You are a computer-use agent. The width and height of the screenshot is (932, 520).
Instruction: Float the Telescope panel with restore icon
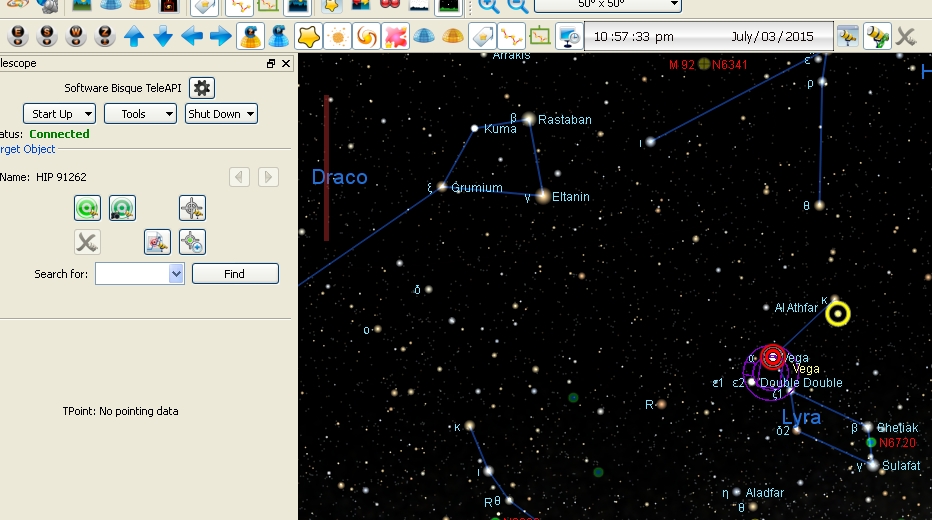pyautogui.click(x=271, y=64)
